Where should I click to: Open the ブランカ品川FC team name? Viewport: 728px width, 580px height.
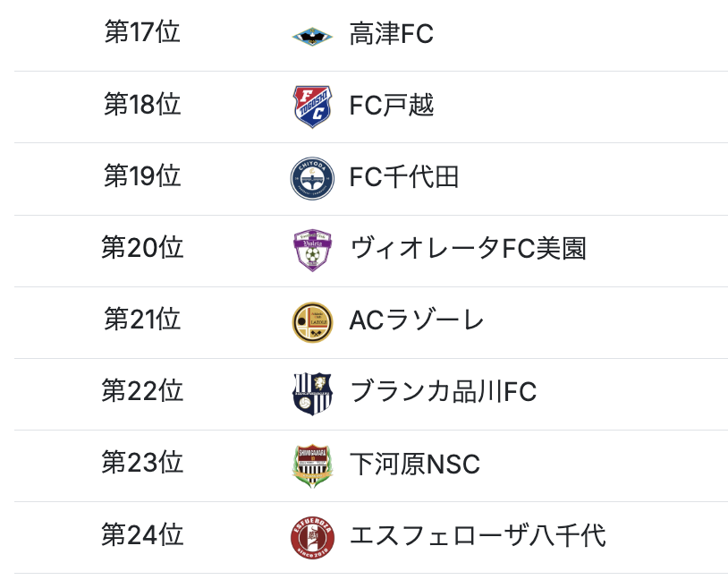[x=443, y=392]
